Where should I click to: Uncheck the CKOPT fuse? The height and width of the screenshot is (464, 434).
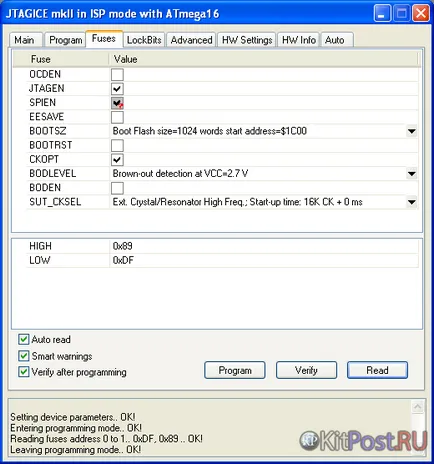click(x=117, y=160)
